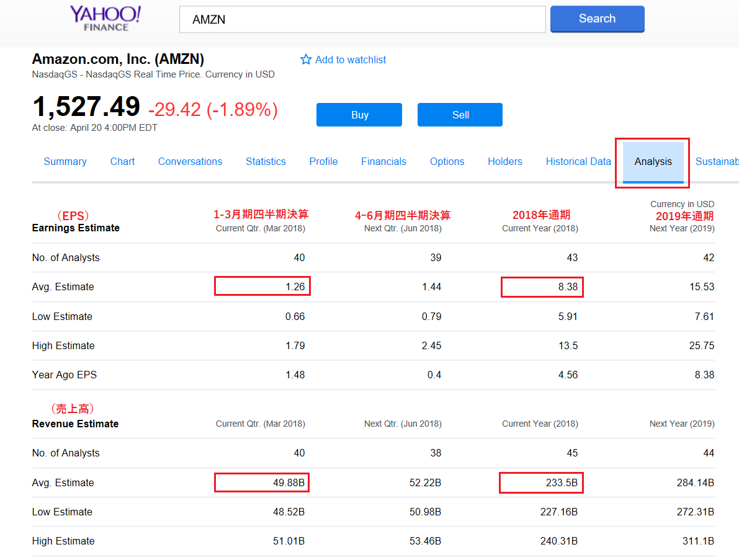The height and width of the screenshot is (560, 739).
Task: Click the Earnings Estimate heading
Action: 76,228
